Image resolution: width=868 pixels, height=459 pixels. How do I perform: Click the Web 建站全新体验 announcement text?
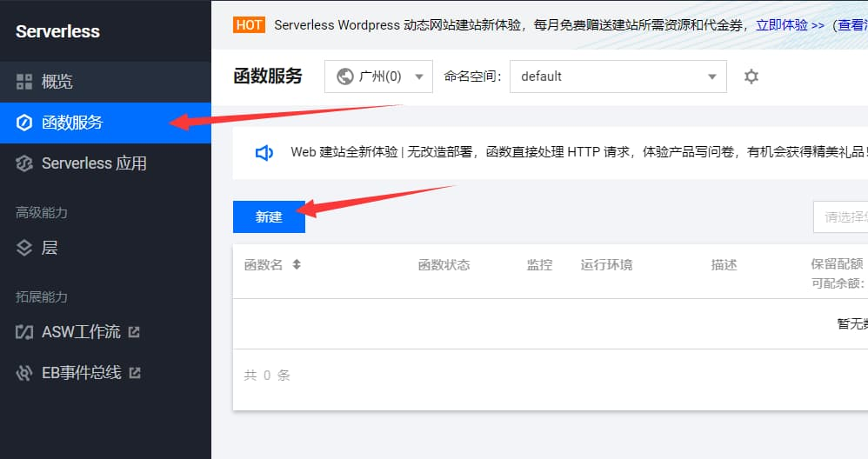tap(578, 151)
